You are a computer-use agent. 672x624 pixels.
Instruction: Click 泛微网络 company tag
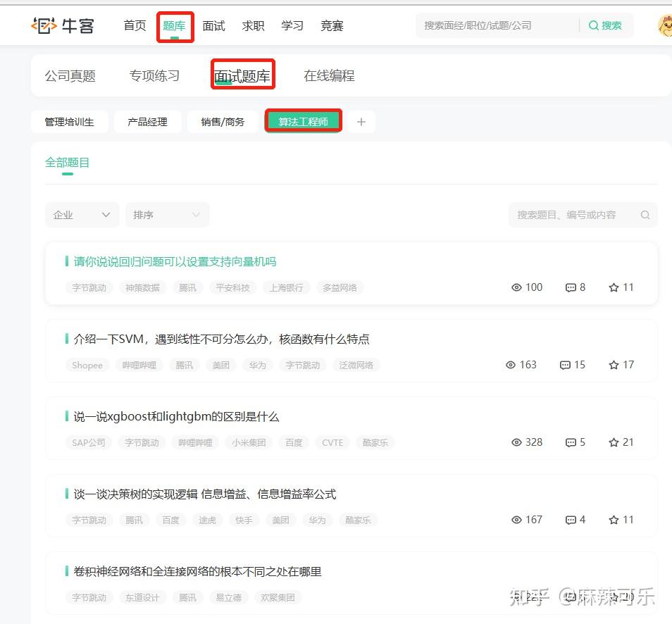(x=356, y=365)
